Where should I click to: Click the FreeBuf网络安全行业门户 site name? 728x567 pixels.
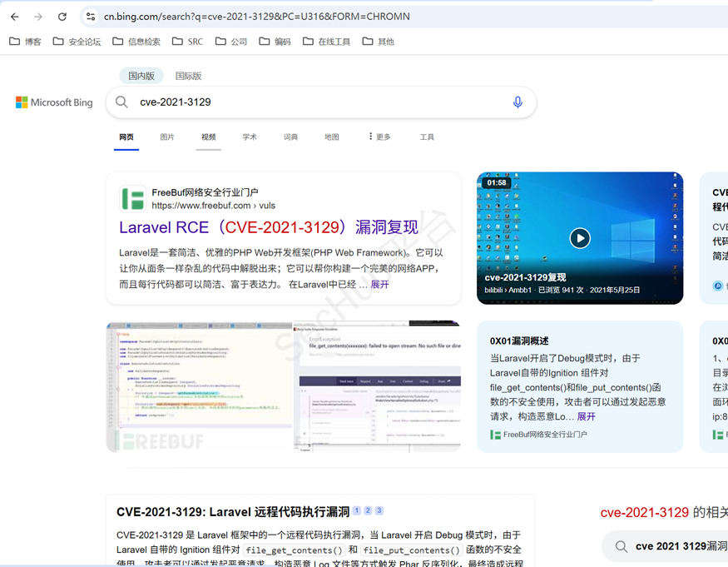point(205,192)
